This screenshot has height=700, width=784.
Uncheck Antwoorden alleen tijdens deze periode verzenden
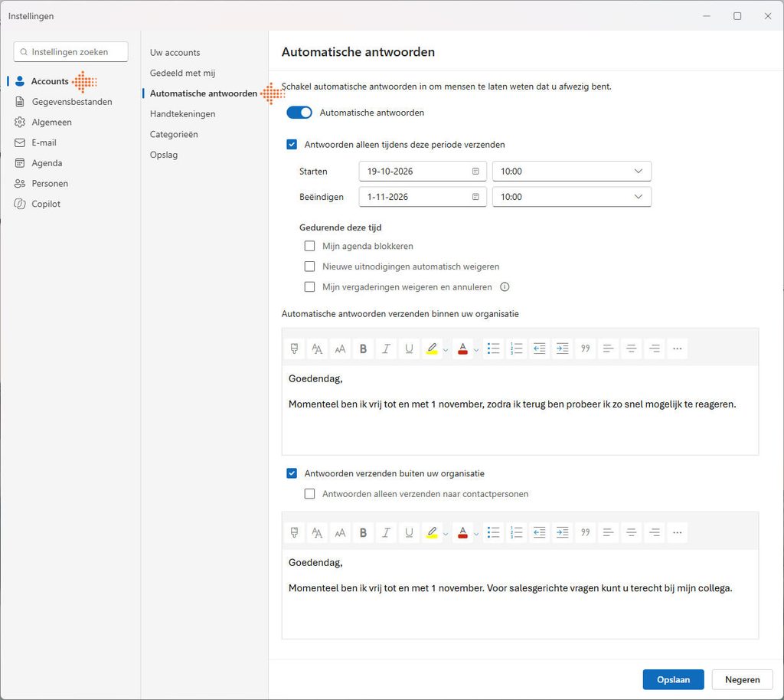(x=292, y=145)
